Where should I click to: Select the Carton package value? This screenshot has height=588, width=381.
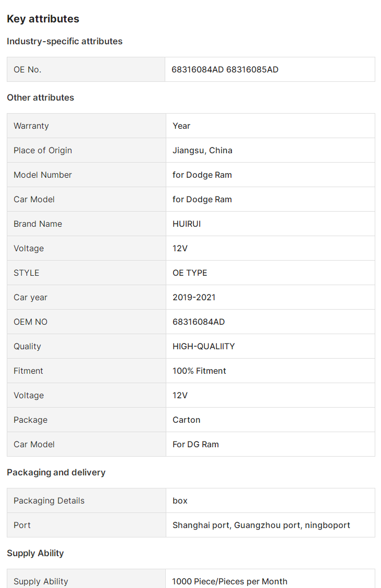point(187,420)
